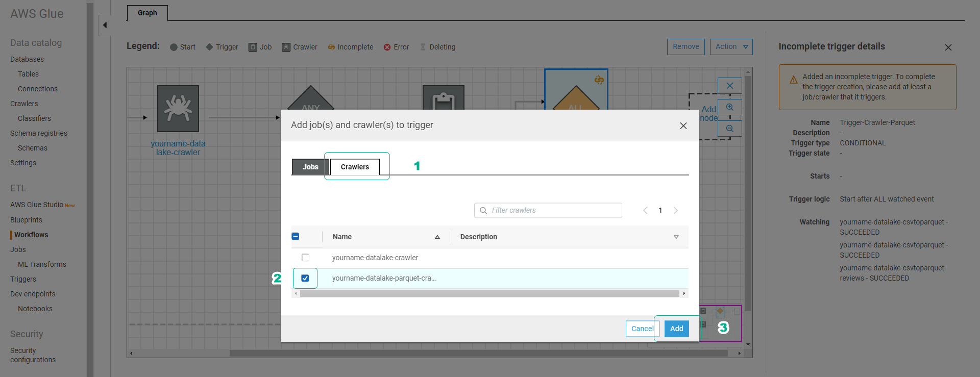Sort crawlers by Name column arrow
The height and width of the screenshot is (377, 980).
[437, 237]
